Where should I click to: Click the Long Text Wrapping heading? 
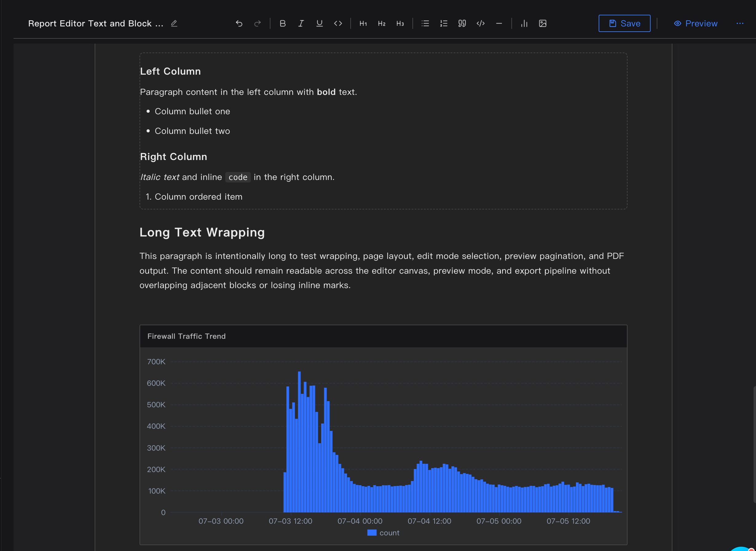click(x=202, y=233)
